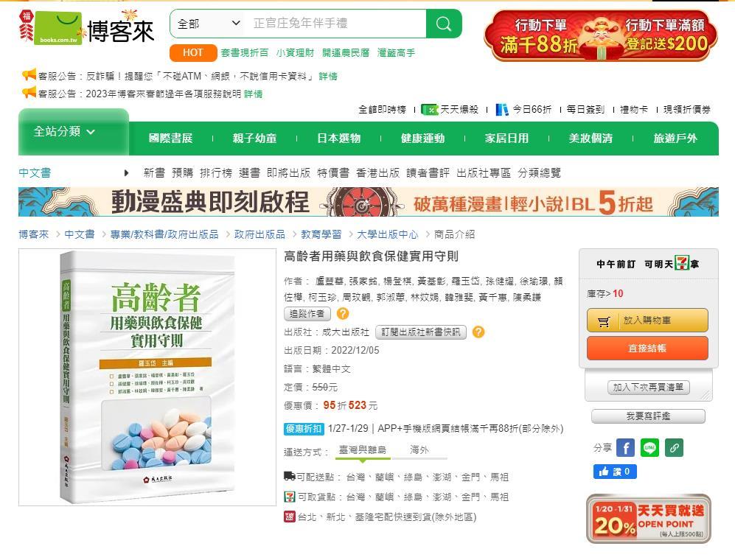Share the book on Facebook
This screenshot has height=560, width=735.
[625, 447]
